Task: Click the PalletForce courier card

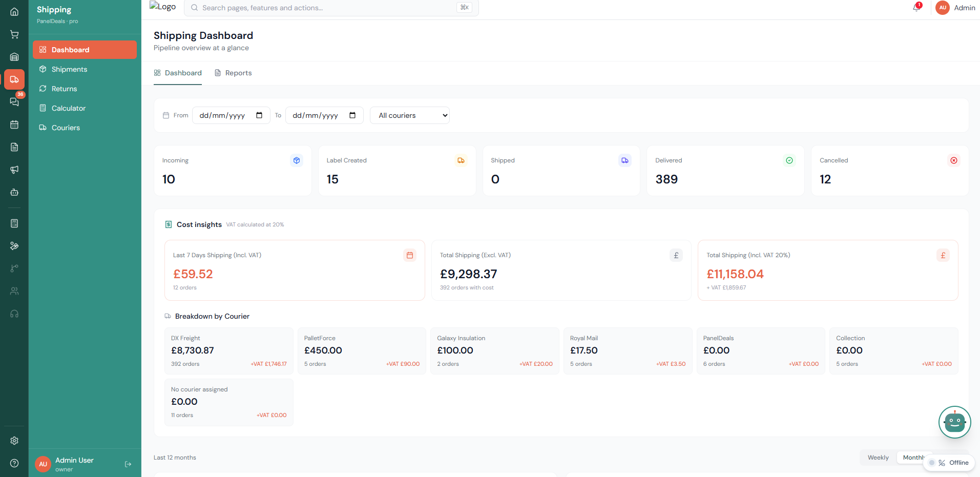Action: pos(362,351)
